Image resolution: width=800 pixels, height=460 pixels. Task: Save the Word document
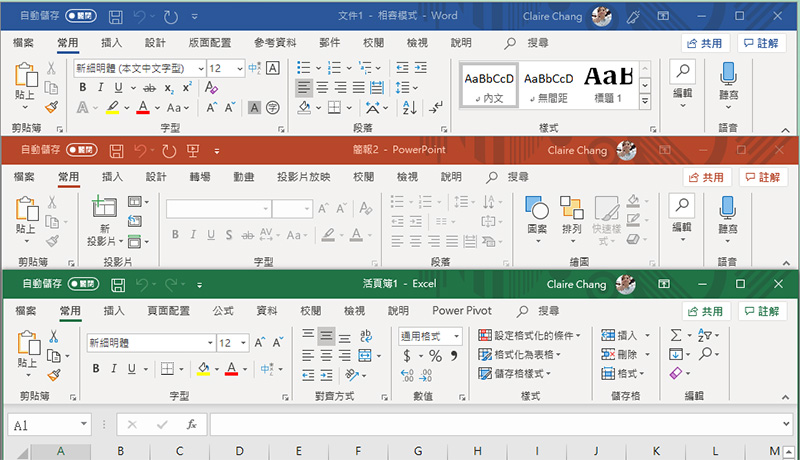(x=116, y=17)
